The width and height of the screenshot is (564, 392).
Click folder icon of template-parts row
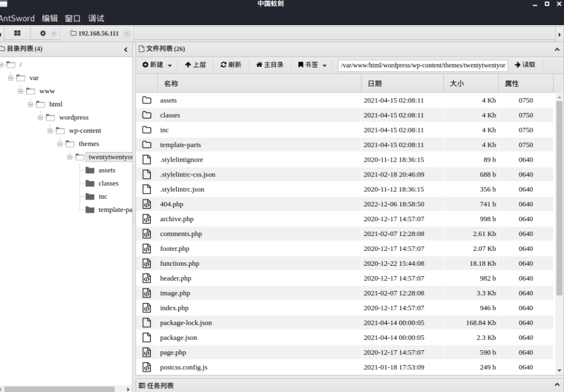pos(147,145)
